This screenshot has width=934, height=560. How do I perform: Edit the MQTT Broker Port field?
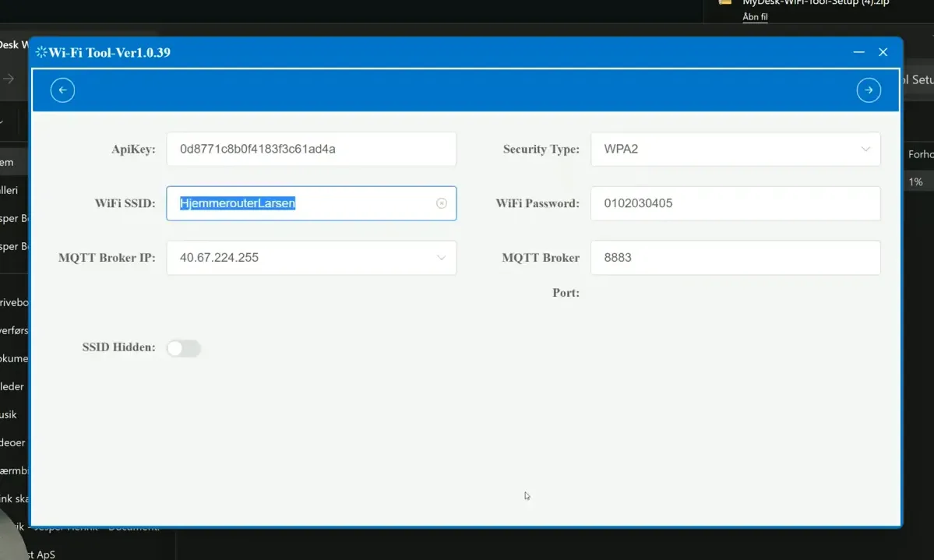[x=735, y=257]
